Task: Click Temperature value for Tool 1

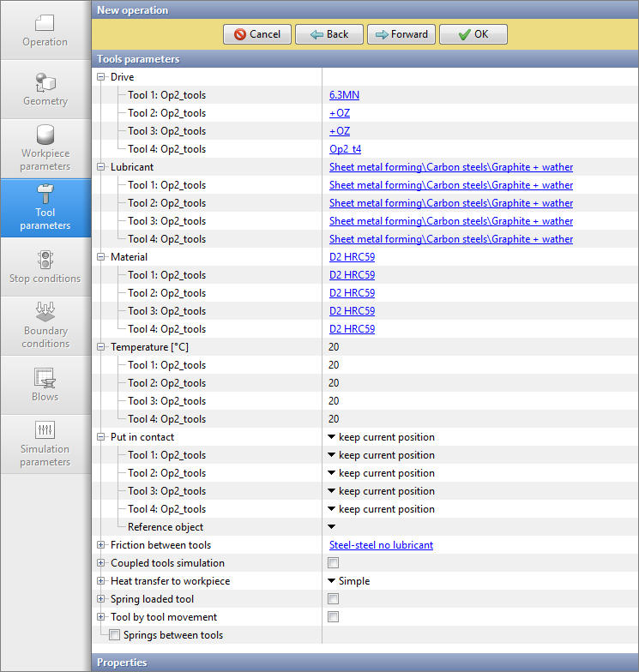Action: point(334,365)
